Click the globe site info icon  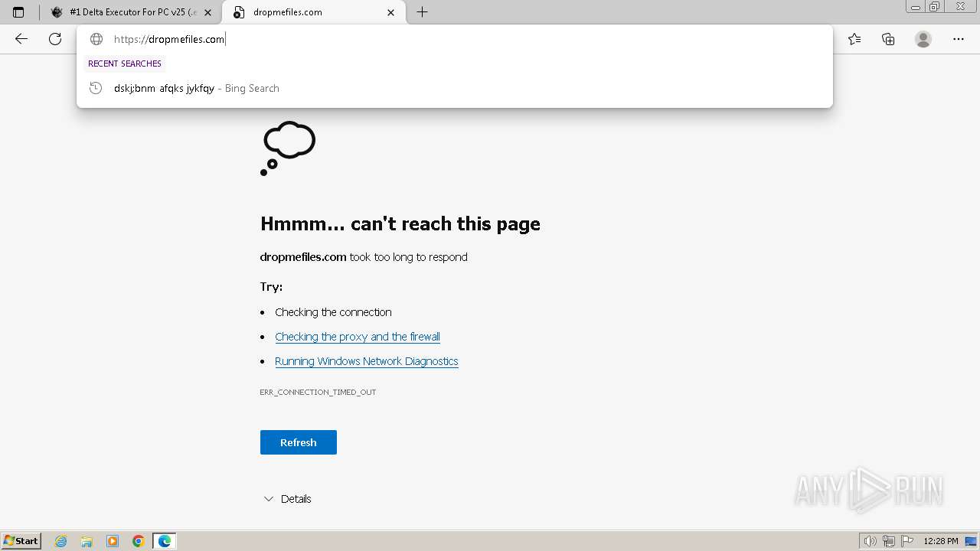pyautogui.click(x=96, y=39)
